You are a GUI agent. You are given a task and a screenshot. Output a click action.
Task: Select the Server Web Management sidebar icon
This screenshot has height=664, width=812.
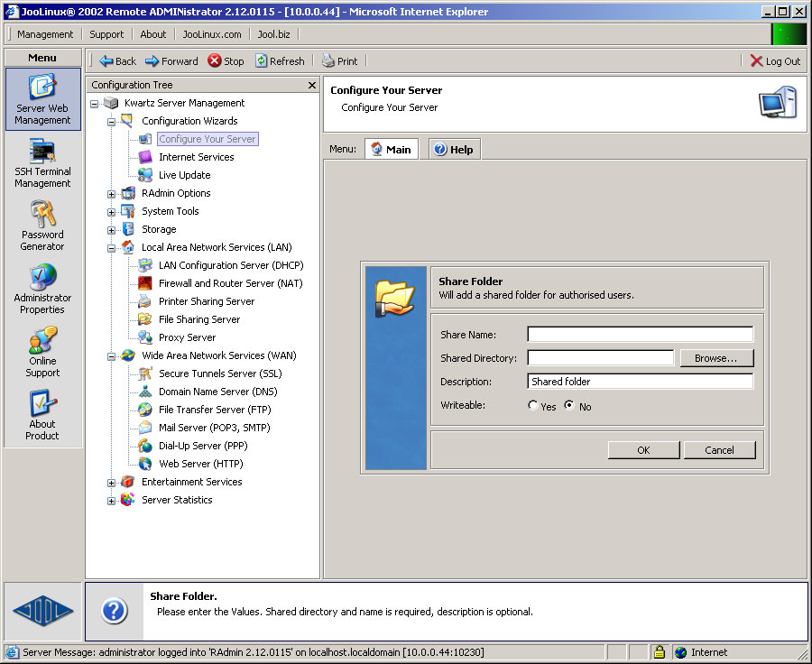(42, 99)
